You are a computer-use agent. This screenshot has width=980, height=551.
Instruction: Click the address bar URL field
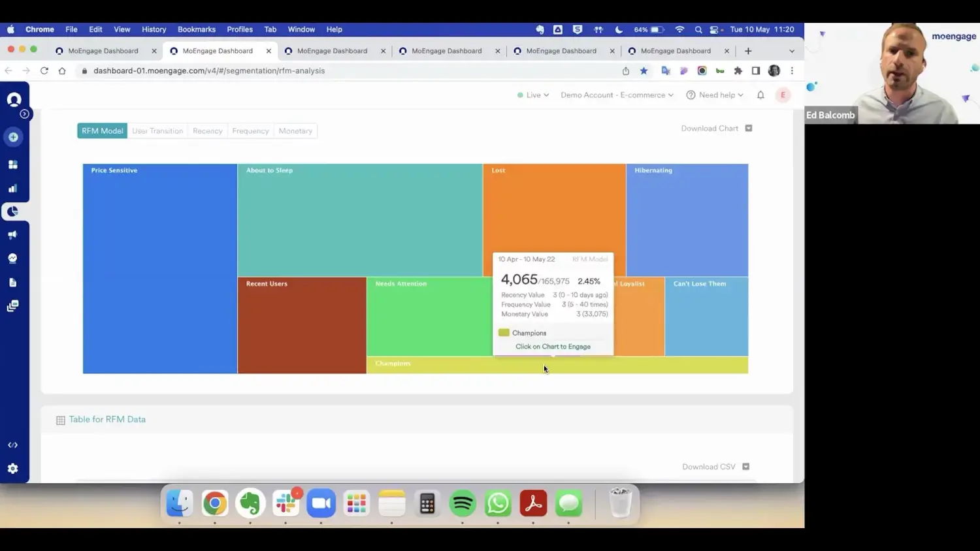click(346, 71)
